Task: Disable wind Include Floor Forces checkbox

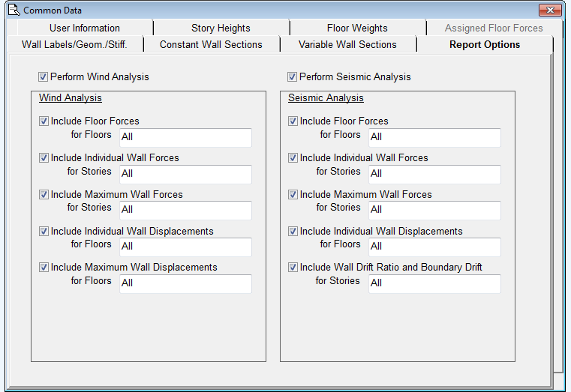Action: point(44,121)
